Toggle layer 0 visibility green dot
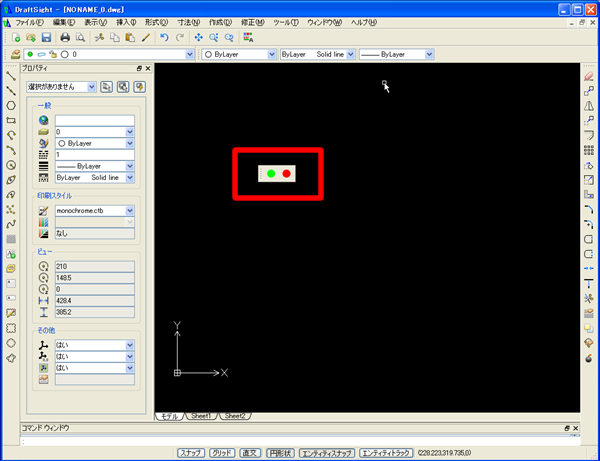Image resolution: width=600 pixels, height=461 pixels. (x=30, y=54)
